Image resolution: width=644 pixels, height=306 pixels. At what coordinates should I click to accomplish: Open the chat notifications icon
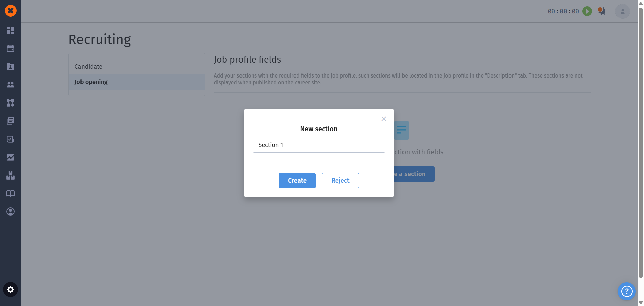click(x=602, y=11)
